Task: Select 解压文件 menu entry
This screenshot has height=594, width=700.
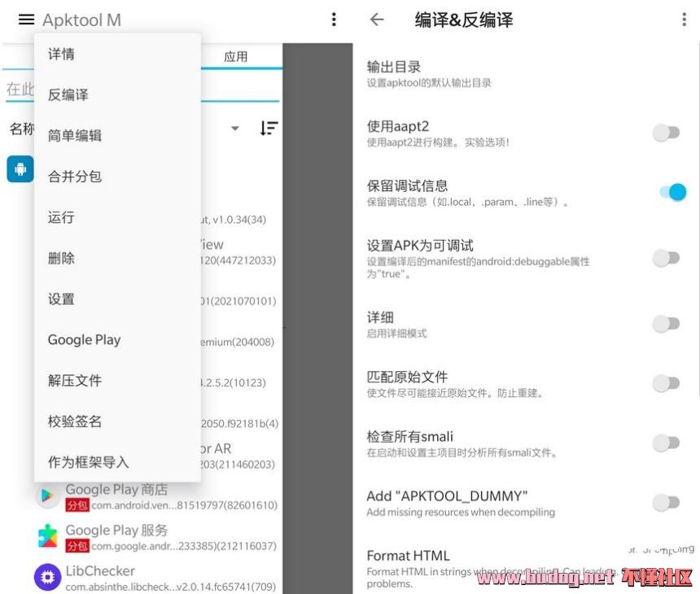Action: coord(117,381)
